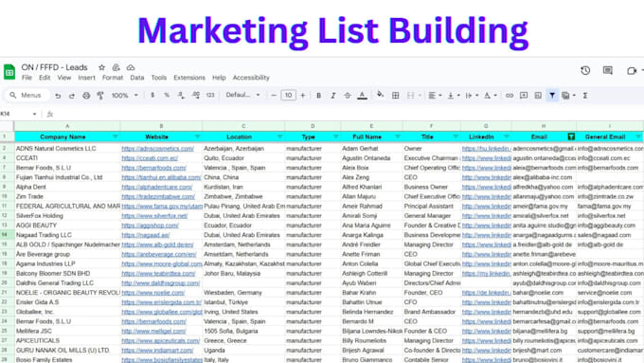Toggle strikethrough formatting
This screenshot has height=363, width=644.
(x=348, y=96)
